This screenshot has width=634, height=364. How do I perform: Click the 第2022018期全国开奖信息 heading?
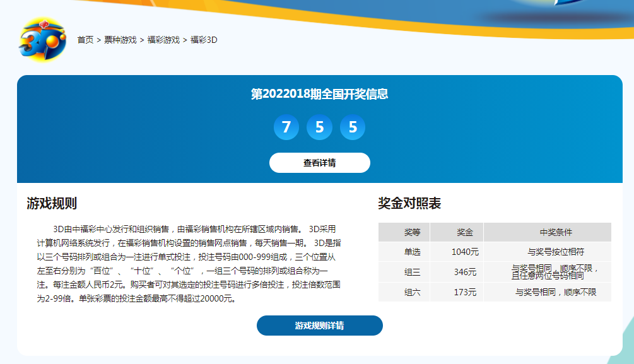[319, 94]
